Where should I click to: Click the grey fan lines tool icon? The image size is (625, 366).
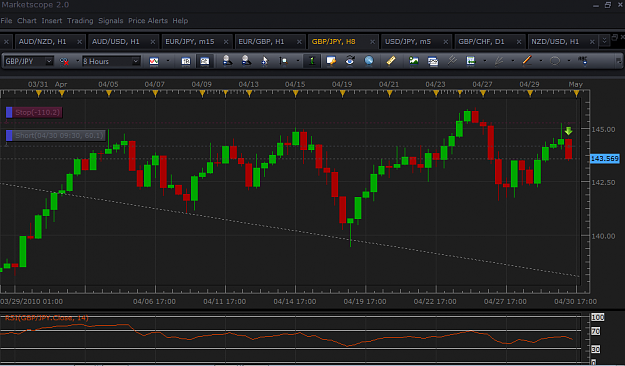click(499, 61)
